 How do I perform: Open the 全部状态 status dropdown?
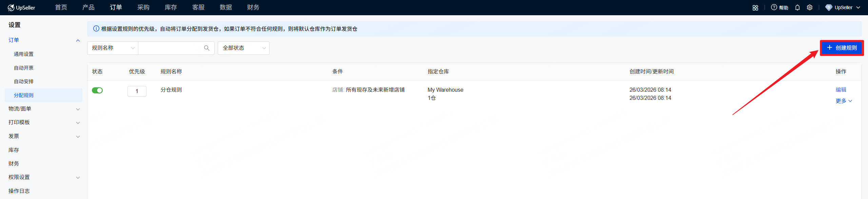243,48
